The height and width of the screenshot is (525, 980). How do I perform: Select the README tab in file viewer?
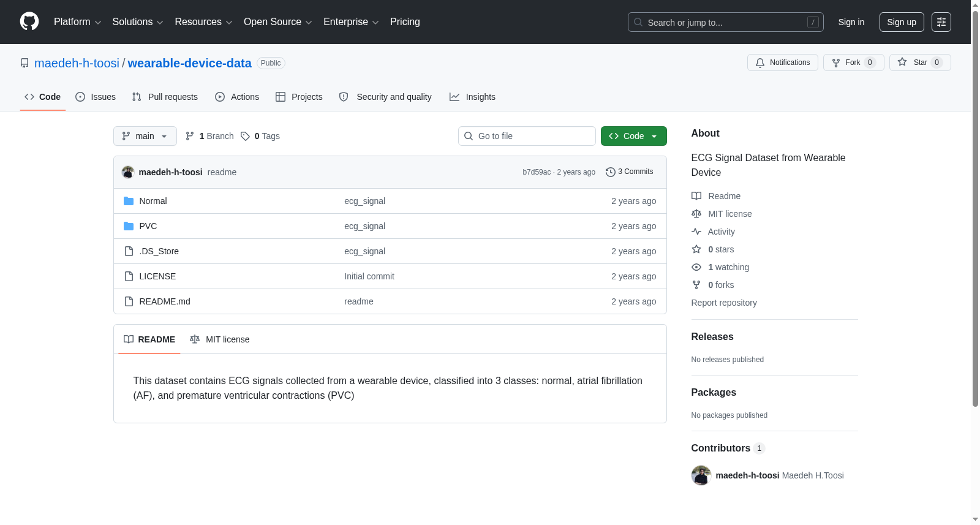click(x=149, y=339)
